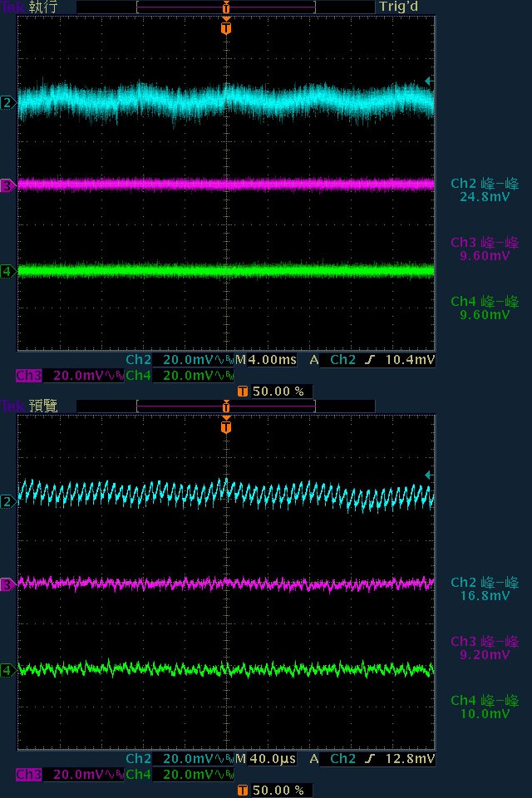Click the rising edge icon beside 12.8mV
Screen dimensions: 532x798
(370, 759)
